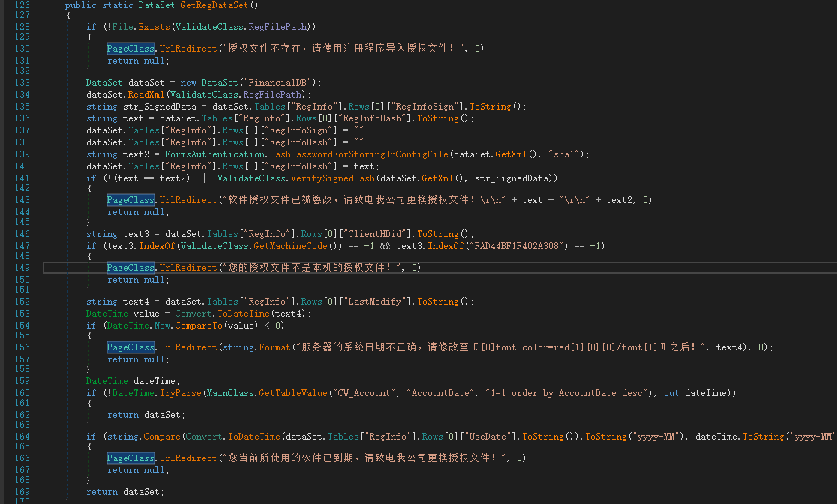Click PageClass on line 143

(130, 200)
